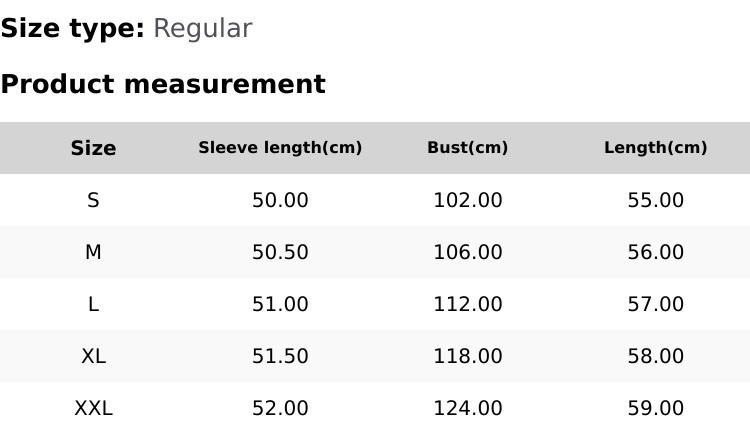Select the L size row label
This screenshot has width=750, height=434.
click(93, 304)
